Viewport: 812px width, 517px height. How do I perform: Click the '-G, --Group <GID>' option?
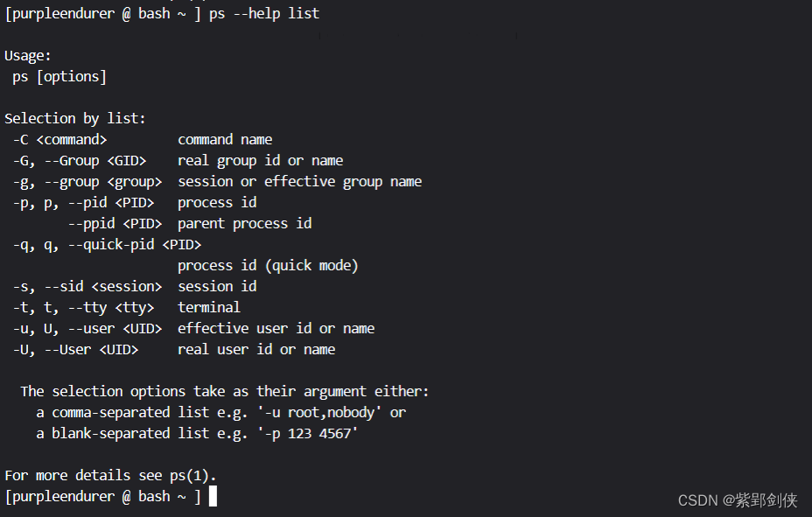coord(80,160)
